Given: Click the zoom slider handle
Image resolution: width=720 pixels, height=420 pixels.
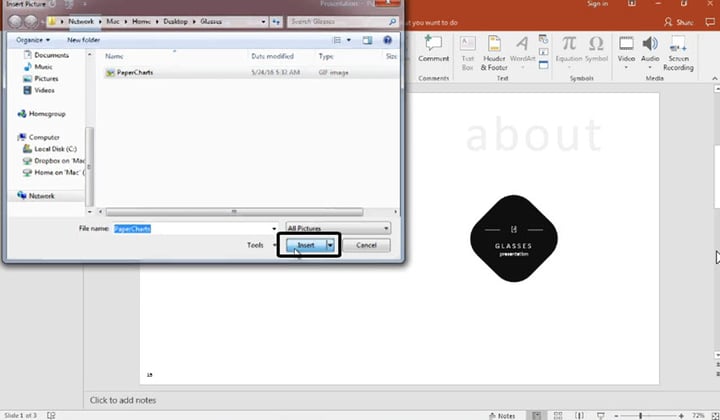Looking at the screenshot, I should (640, 415).
